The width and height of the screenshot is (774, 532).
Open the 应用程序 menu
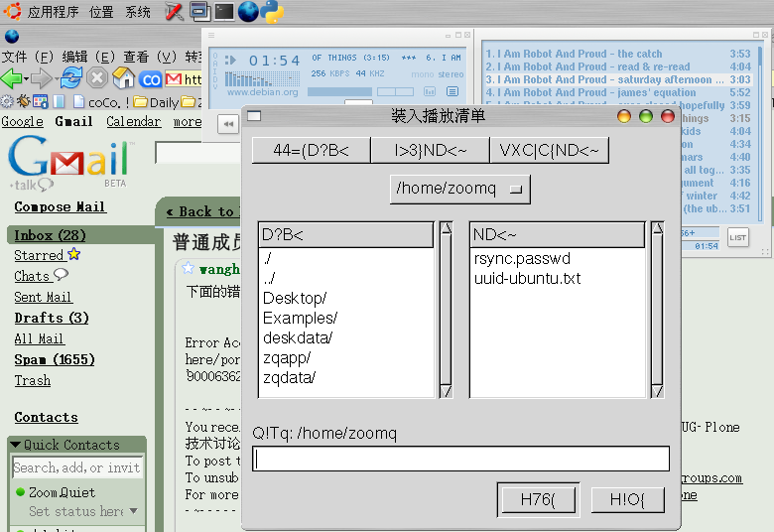54,12
